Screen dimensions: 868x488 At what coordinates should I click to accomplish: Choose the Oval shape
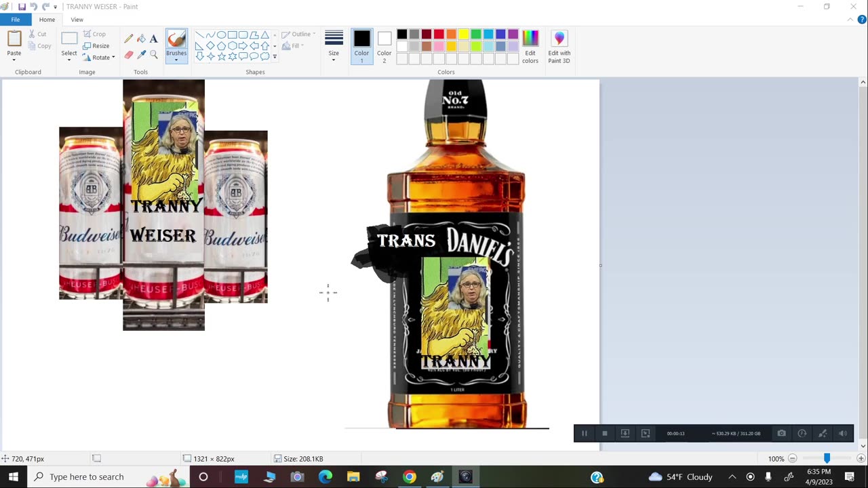[x=221, y=35]
